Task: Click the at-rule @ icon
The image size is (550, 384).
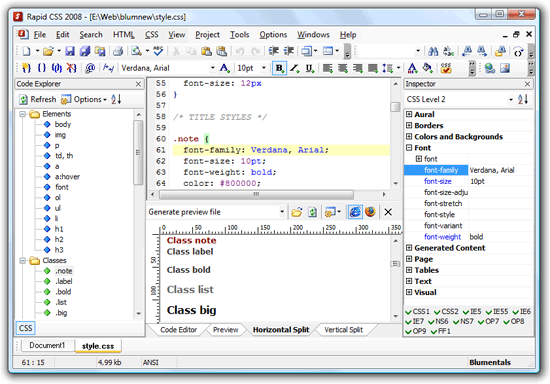Action: [90, 68]
